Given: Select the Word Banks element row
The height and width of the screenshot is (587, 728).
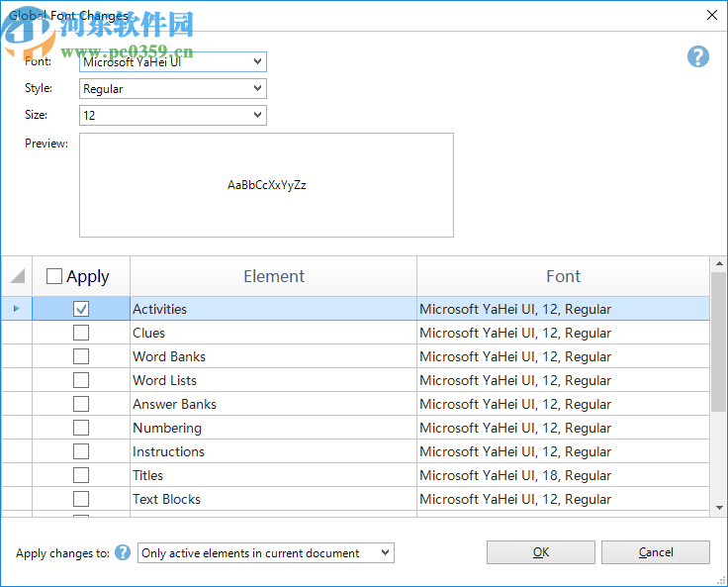Looking at the screenshot, I should [x=169, y=356].
